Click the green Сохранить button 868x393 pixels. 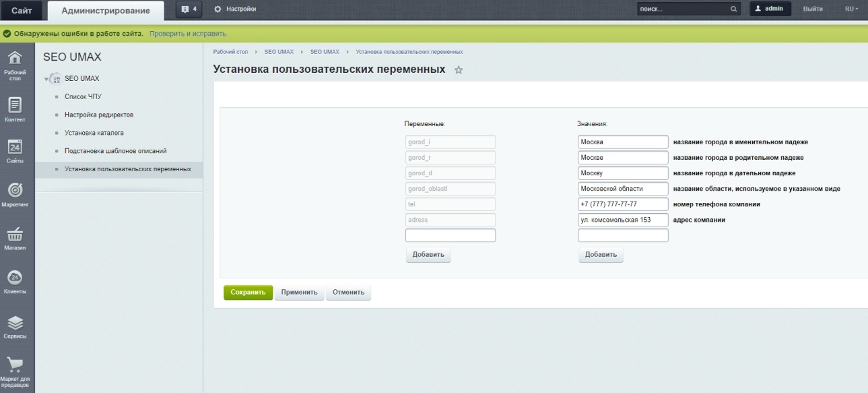point(248,292)
